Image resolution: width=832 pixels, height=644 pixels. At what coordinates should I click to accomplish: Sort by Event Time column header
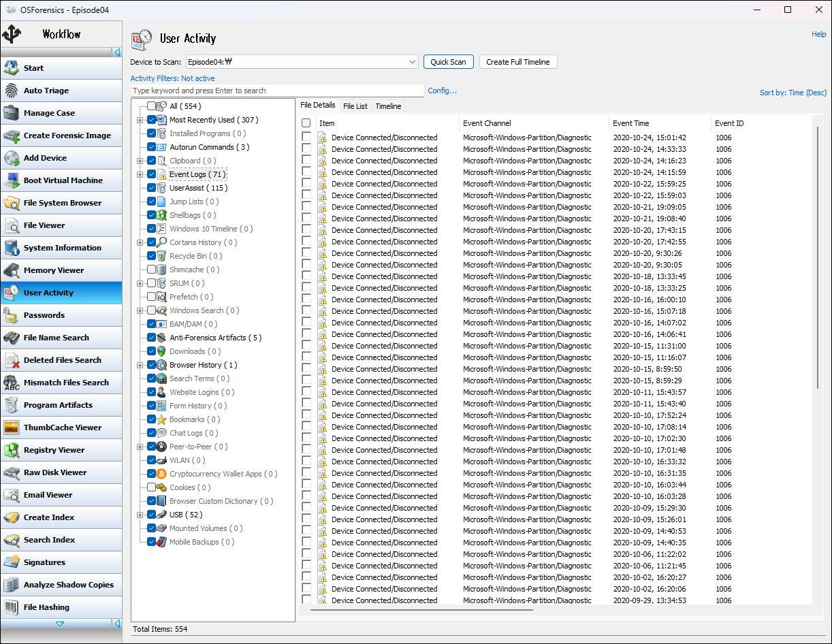(x=660, y=123)
